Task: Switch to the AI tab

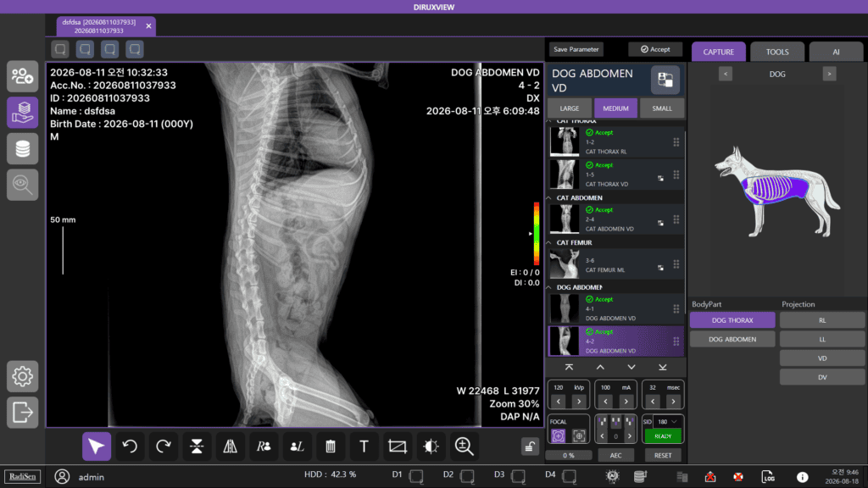Action: point(836,52)
